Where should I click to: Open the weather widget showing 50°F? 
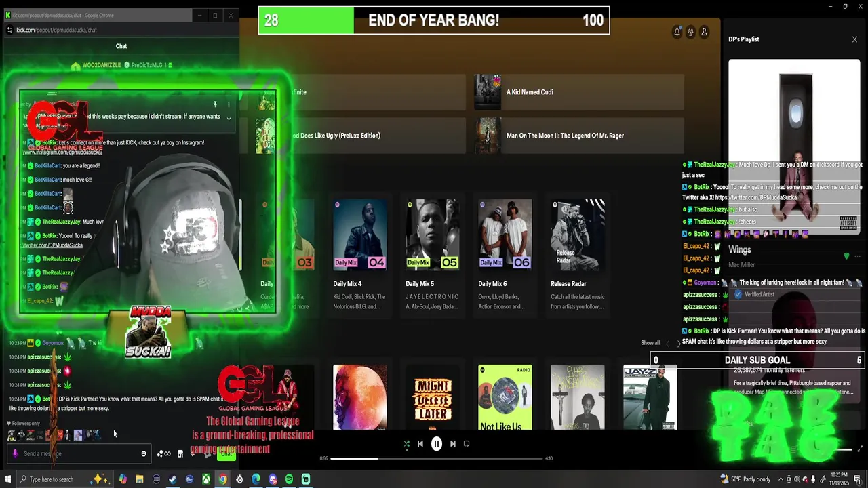(745, 479)
